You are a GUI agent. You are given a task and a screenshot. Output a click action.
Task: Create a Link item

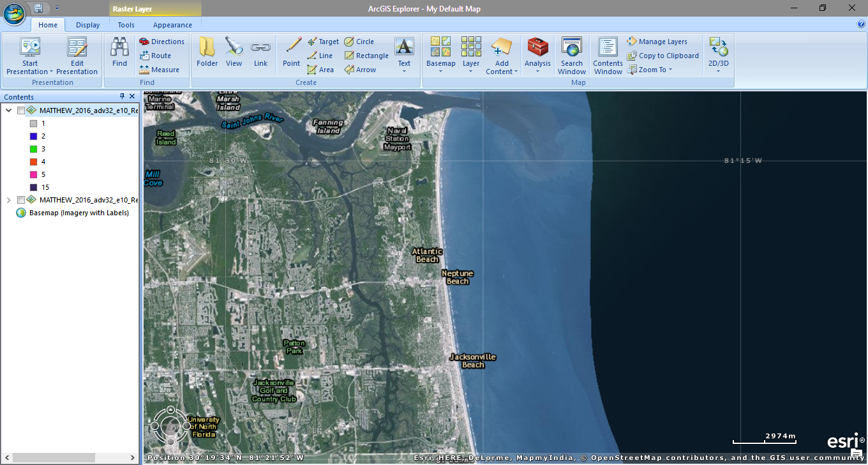[260, 52]
